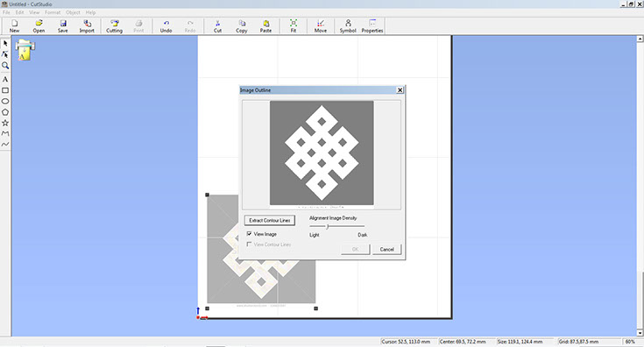Undo the last action
Image resolution: width=644 pixels, height=347 pixels.
point(166,26)
